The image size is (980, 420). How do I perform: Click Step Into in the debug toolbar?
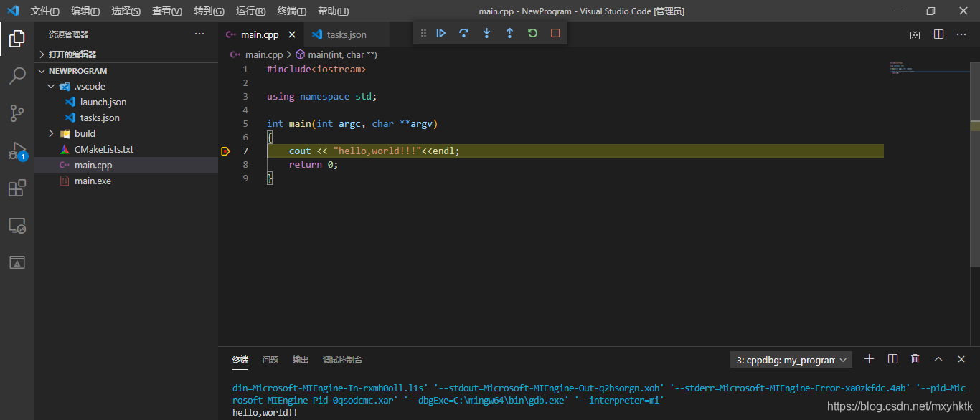click(487, 33)
